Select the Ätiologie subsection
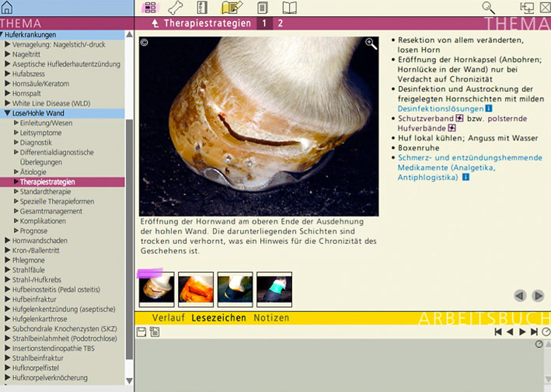551x392 pixels. pyautogui.click(x=33, y=172)
